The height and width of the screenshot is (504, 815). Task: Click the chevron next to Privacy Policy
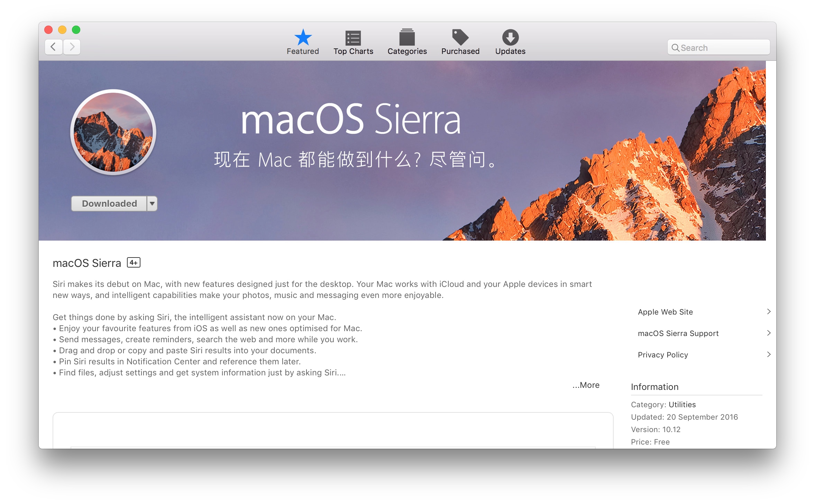[x=769, y=354]
